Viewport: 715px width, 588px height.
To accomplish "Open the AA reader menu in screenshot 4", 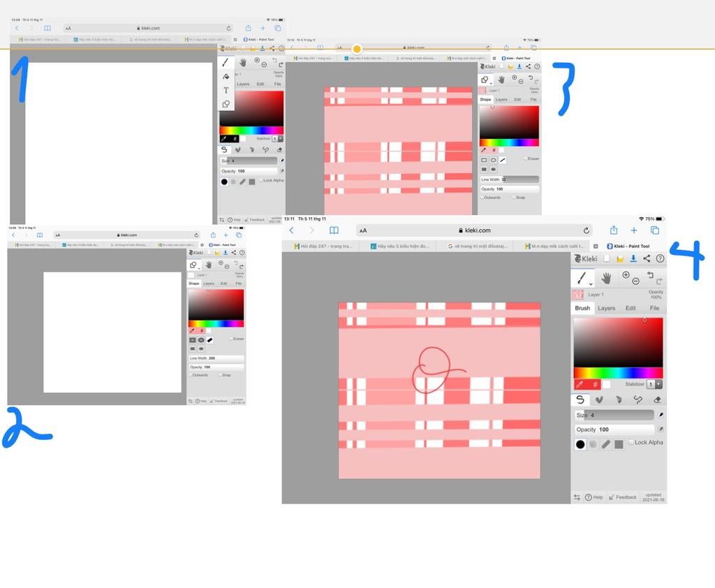I will 363,231.
